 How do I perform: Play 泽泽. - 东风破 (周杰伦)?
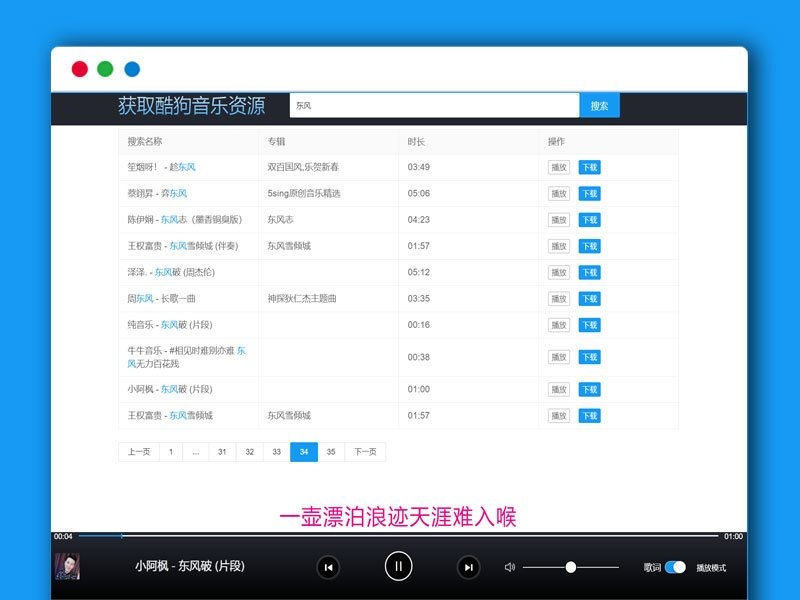[558, 272]
